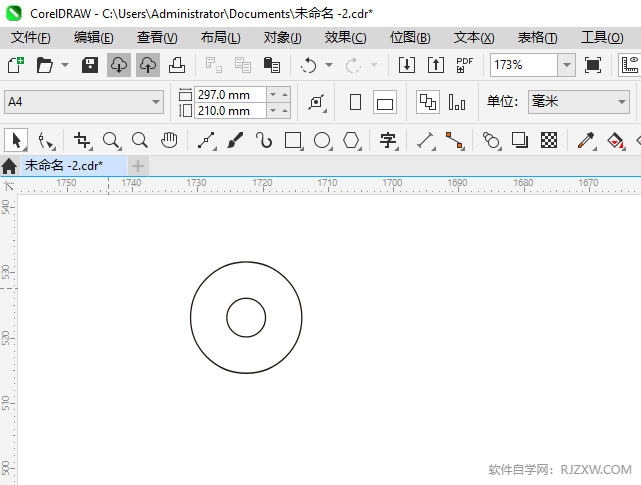
Task: Select the Freehand line tool
Action: point(206,141)
